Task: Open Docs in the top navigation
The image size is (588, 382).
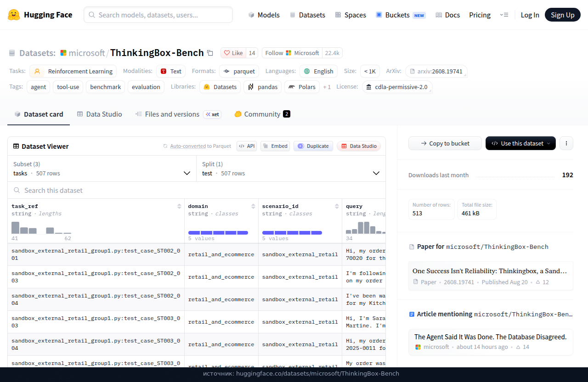Action: pos(447,15)
